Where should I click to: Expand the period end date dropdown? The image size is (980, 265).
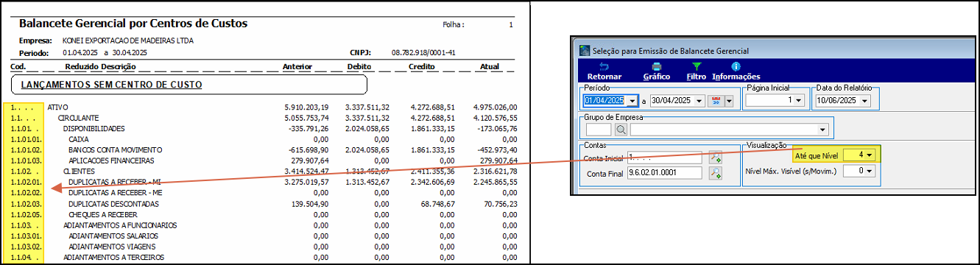pos(699,100)
